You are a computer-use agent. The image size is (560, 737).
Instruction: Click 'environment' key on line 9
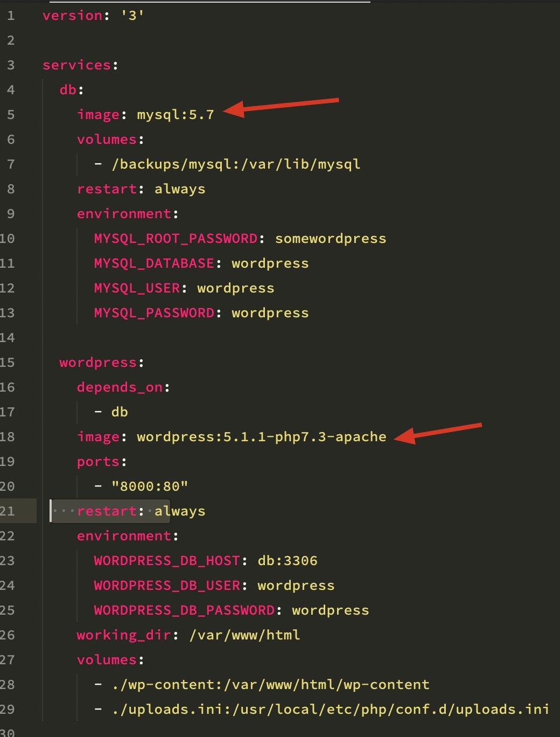click(x=124, y=214)
